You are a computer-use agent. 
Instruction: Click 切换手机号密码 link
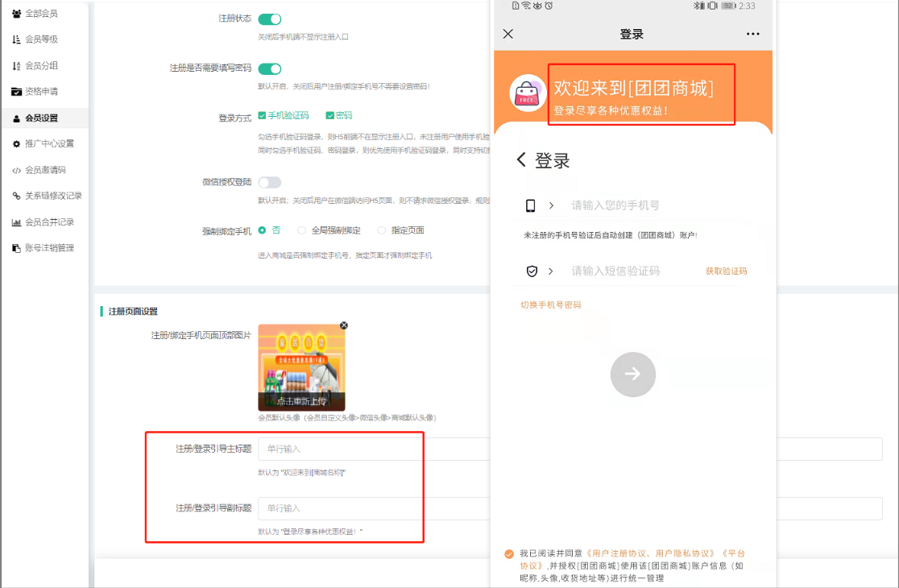pyautogui.click(x=550, y=305)
